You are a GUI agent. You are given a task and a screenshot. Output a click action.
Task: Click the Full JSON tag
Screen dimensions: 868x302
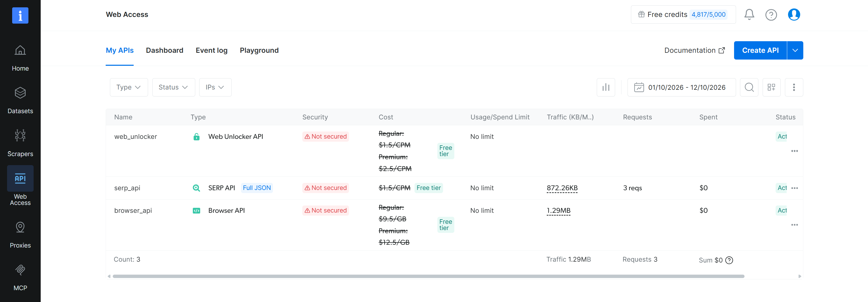(x=257, y=188)
